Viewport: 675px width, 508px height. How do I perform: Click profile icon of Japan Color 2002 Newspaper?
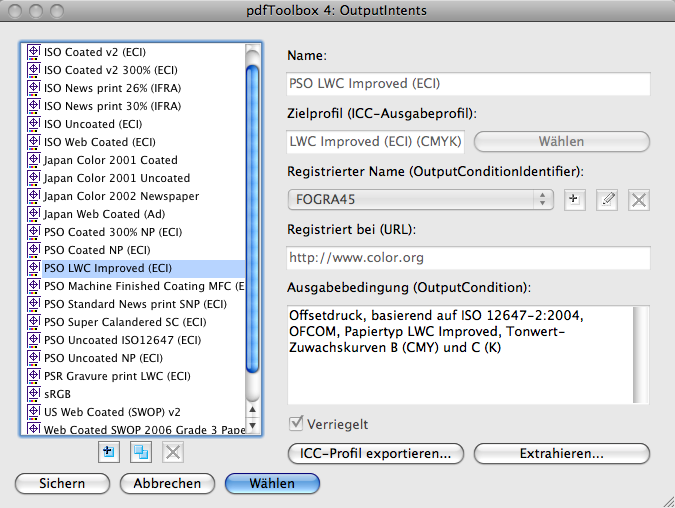[34, 196]
